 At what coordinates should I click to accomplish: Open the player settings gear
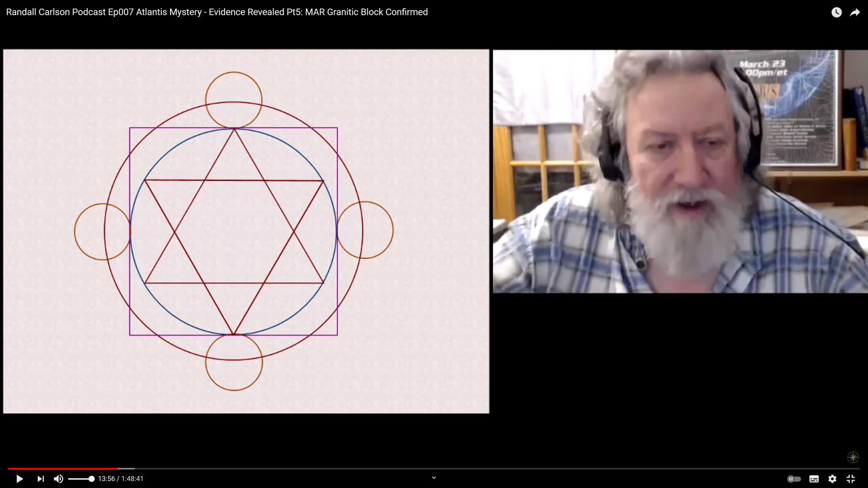click(x=832, y=478)
